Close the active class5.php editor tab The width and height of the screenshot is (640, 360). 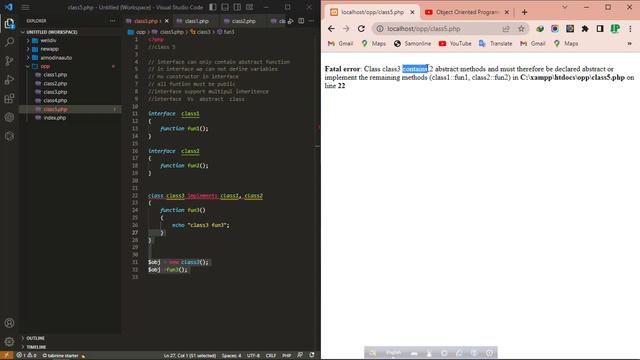point(167,21)
